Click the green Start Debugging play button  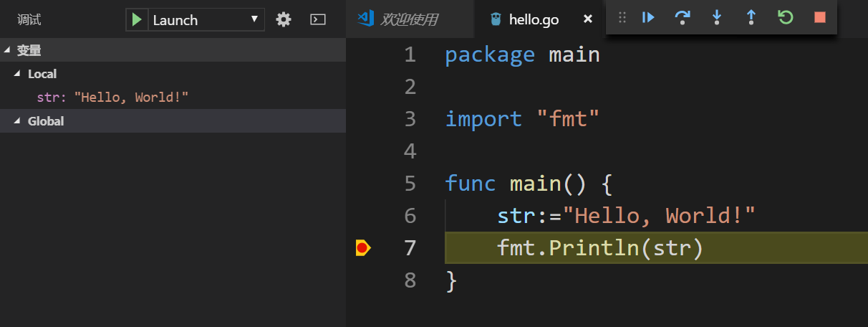136,19
